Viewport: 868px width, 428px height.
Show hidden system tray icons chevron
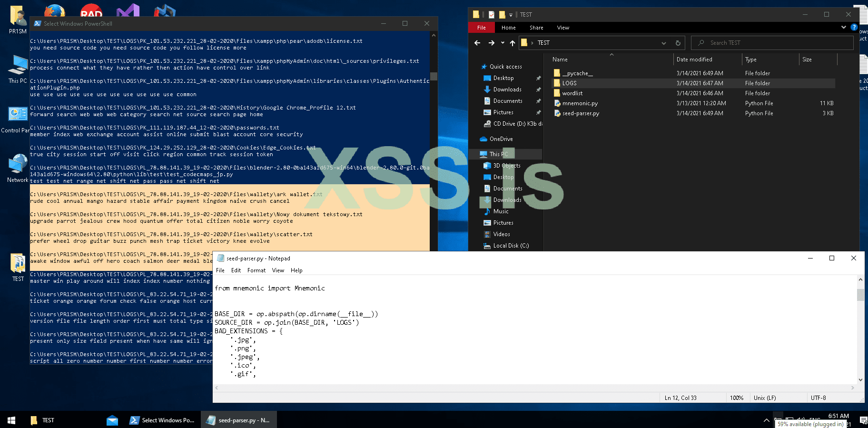[x=766, y=420]
